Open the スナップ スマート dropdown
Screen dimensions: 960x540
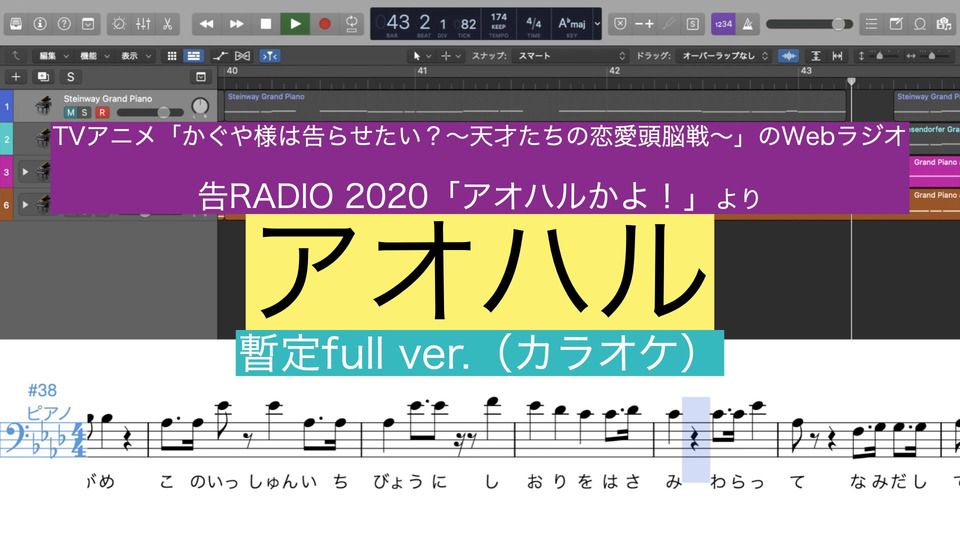(572, 56)
